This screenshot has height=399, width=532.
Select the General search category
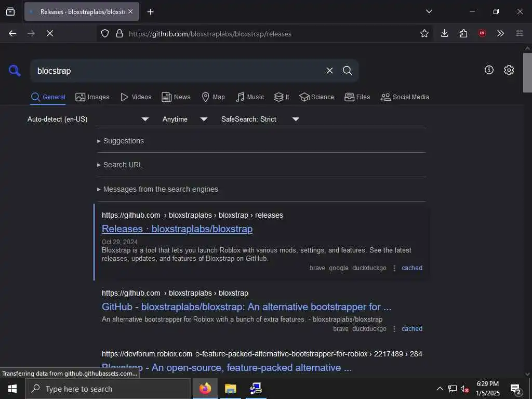[48, 97]
